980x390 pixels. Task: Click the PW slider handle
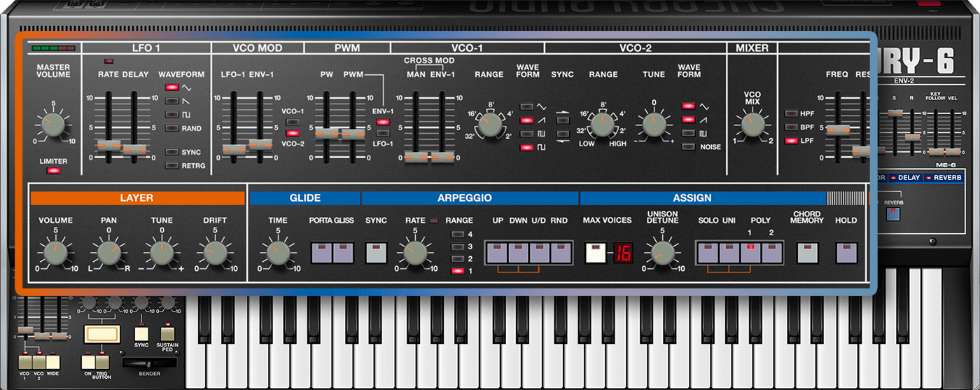click(x=326, y=133)
